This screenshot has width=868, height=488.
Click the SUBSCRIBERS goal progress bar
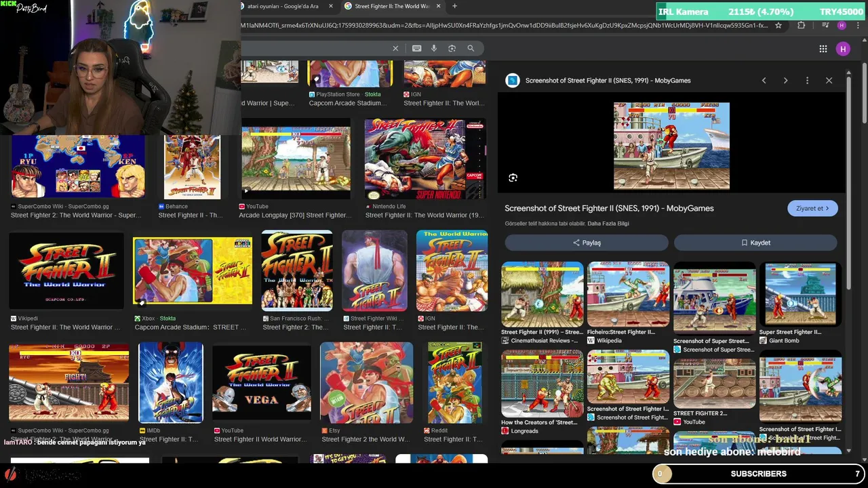pos(759,474)
